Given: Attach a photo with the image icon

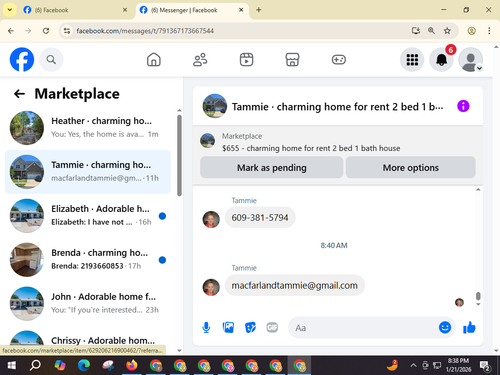Looking at the screenshot, I should tap(228, 328).
